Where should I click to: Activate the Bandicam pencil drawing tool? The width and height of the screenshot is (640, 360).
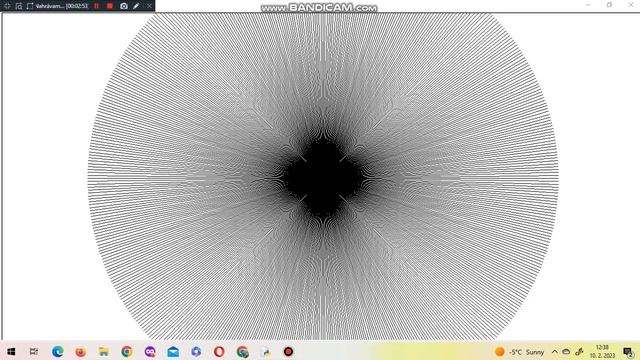point(136,6)
